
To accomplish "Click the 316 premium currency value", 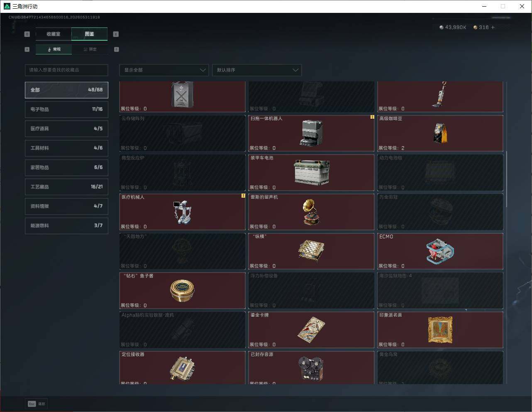I will 484,27.
